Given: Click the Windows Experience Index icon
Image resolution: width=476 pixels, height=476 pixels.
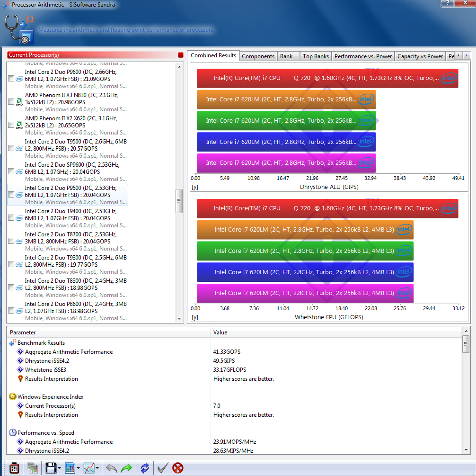Looking at the screenshot, I should point(12,397).
